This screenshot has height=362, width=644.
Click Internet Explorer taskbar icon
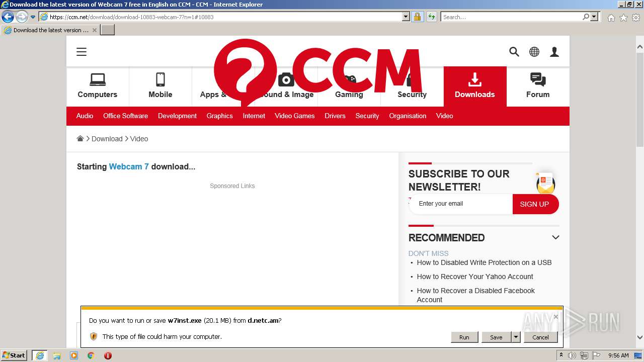40,355
